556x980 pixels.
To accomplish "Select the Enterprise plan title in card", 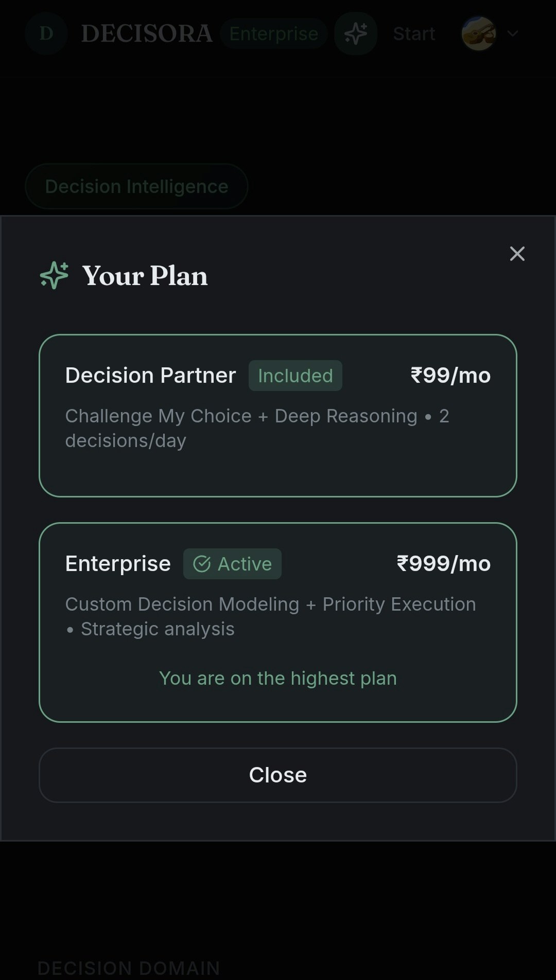I will [118, 564].
